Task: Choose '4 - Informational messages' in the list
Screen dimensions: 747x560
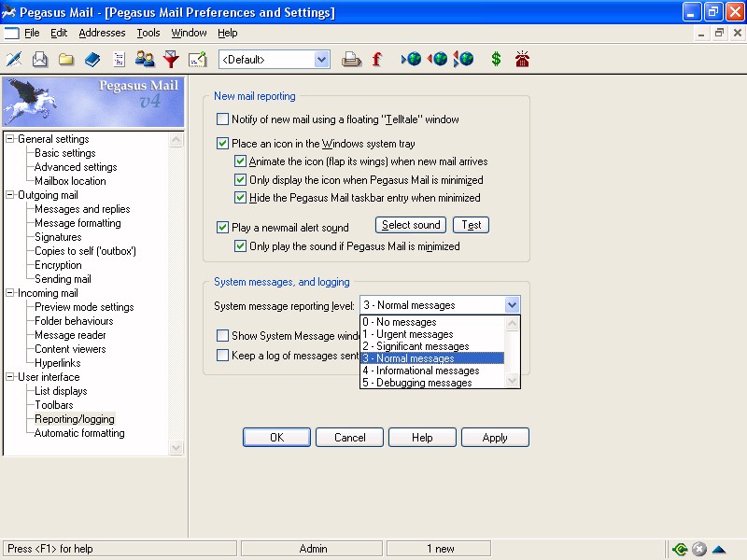Action: coord(432,371)
